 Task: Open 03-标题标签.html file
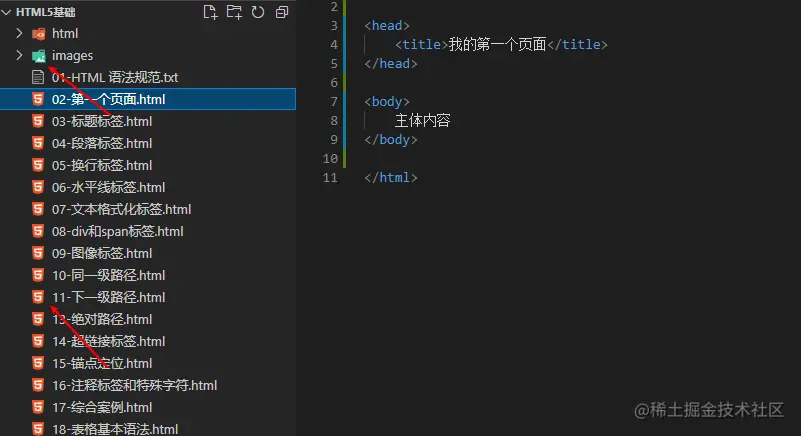pyautogui.click(x=102, y=121)
